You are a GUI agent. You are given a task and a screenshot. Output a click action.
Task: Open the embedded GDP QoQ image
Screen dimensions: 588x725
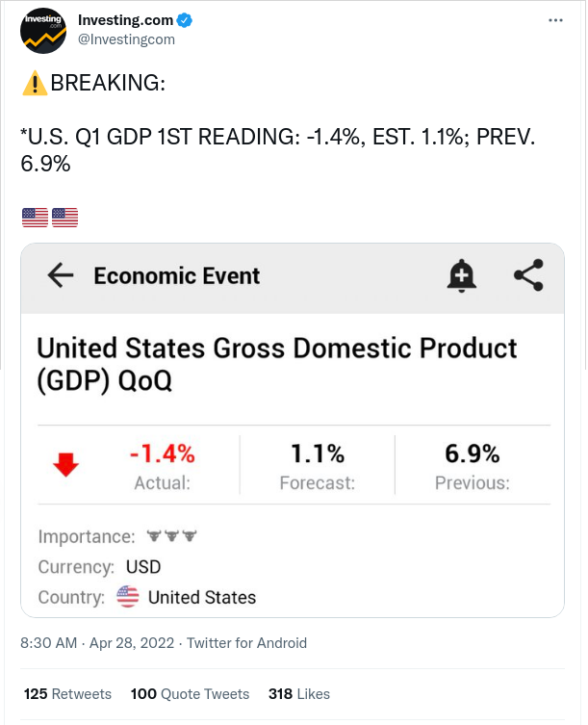point(293,430)
